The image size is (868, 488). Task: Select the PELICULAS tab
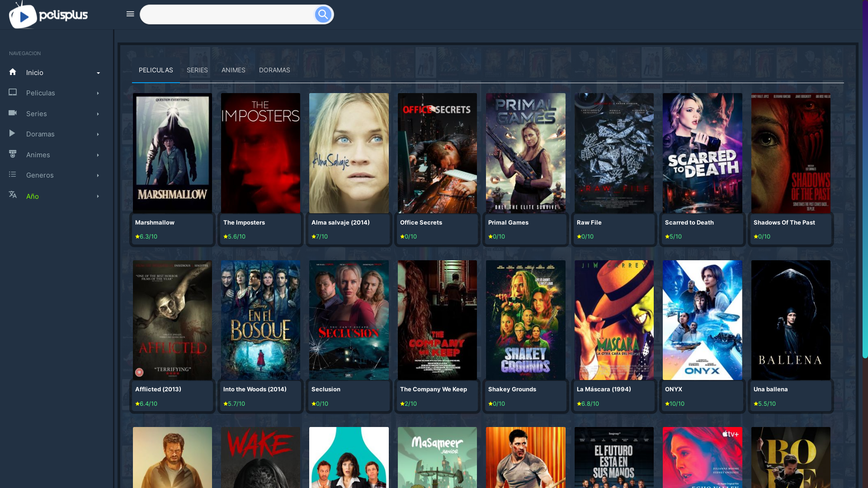(156, 70)
